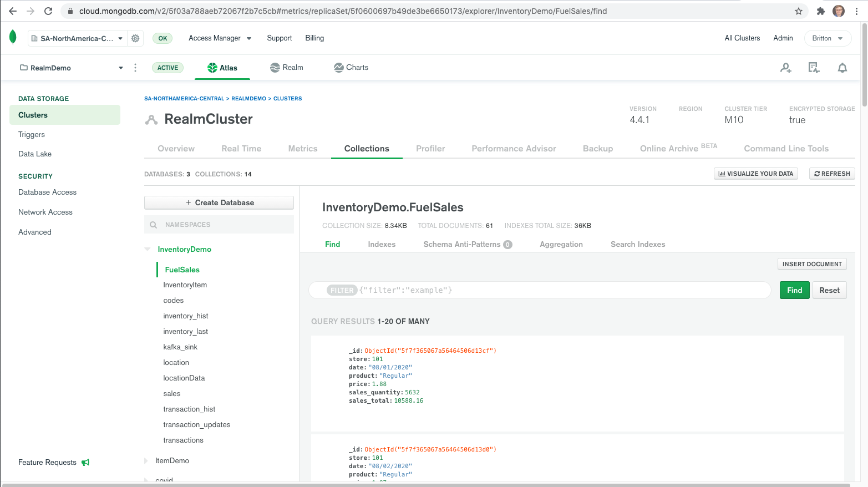Expand the ItemDemo database
Screen dimensions: 868x487
coord(146,460)
